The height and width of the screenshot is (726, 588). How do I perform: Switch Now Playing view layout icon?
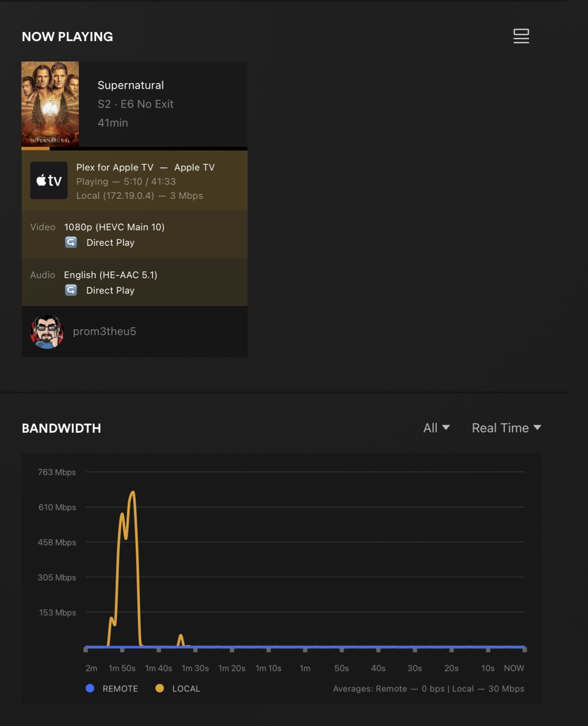(521, 36)
